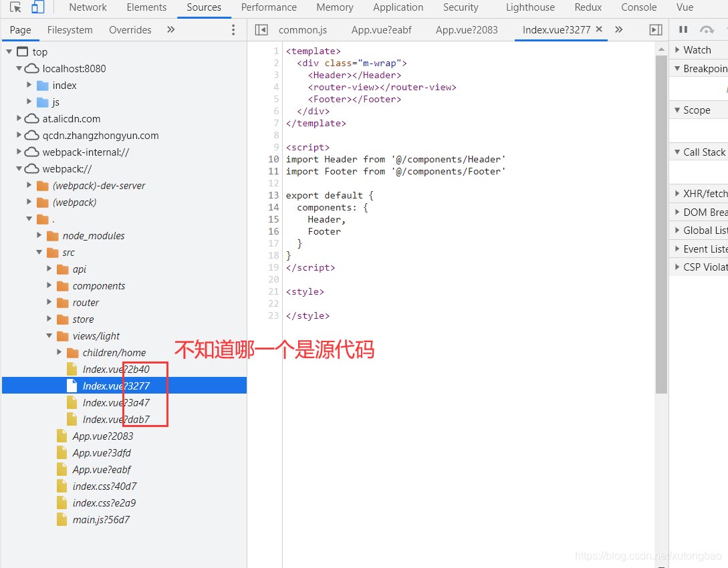Viewport: 728px width, 568px height.
Task: Expand the store folder
Action: pos(49,319)
